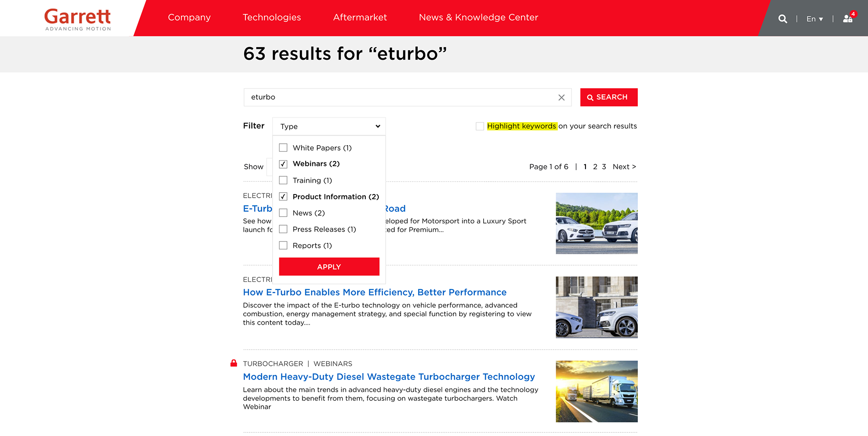Clear the search field with the X icon
868x436 pixels.
point(561,97)
